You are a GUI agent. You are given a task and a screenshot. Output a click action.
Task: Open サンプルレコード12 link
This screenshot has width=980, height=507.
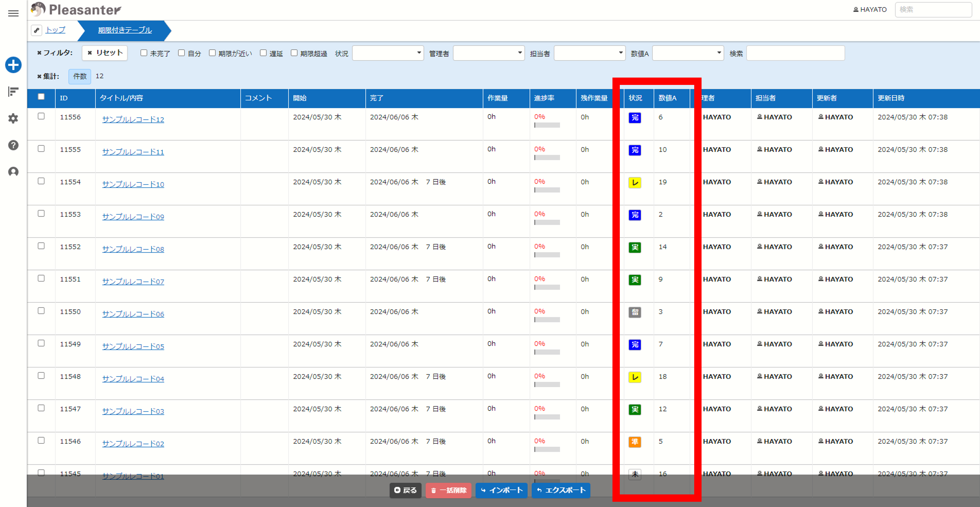coord(133,119)
